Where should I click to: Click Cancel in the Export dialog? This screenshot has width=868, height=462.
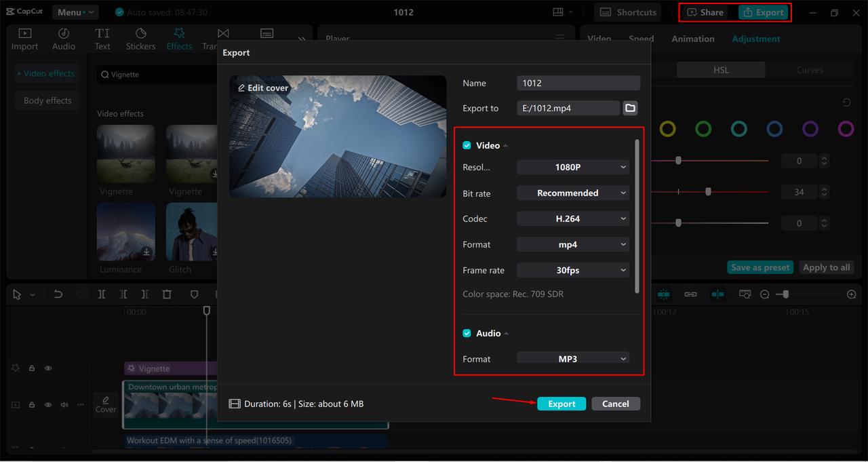(616, 404)
